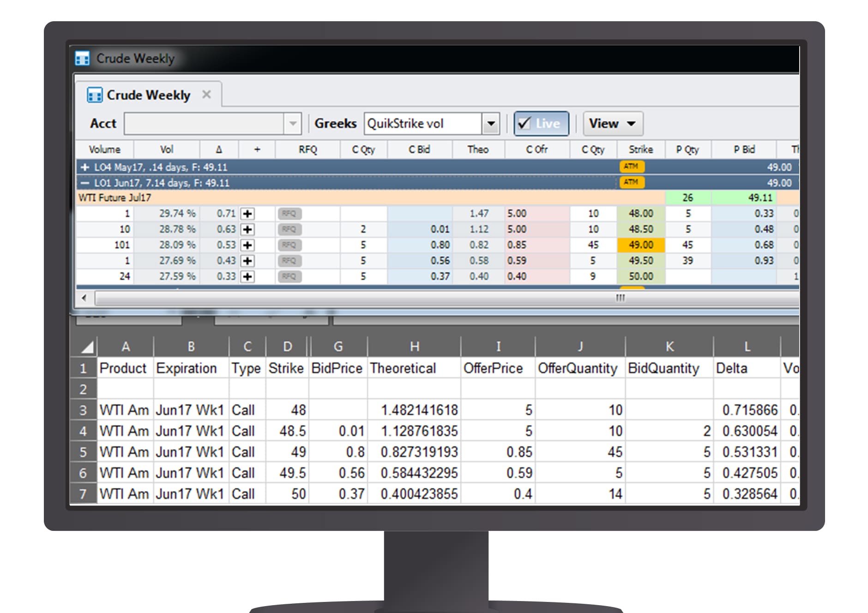The width and height of the screenshot is (868, 613).
Task: Select spreadsheet column H header
Action: [414, 347]
